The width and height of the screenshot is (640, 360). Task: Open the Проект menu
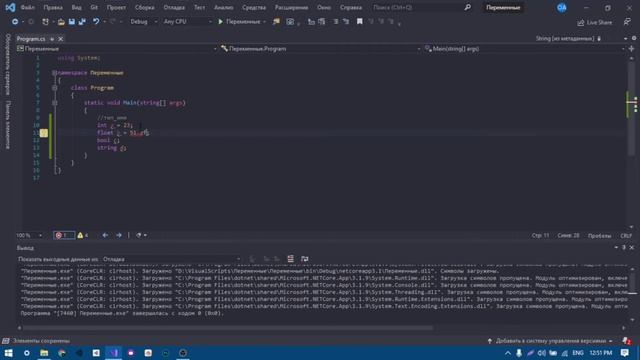click(x=116, y=7)
